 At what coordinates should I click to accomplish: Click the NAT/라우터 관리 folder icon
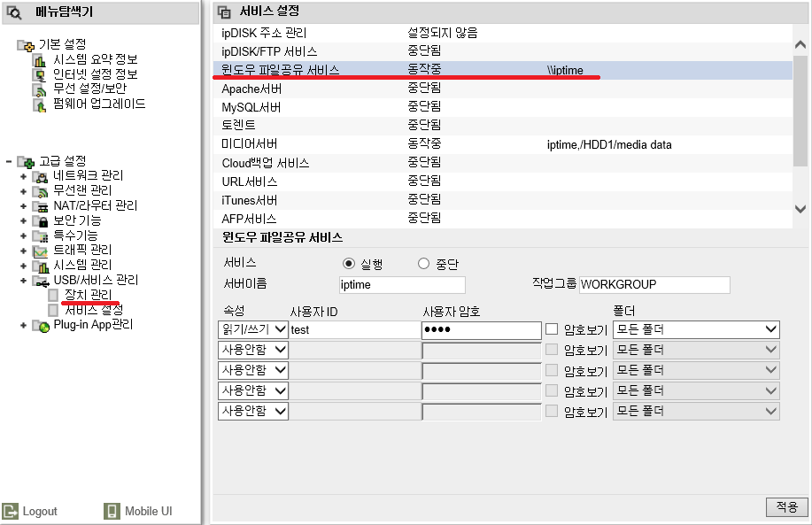pos(40,207)
